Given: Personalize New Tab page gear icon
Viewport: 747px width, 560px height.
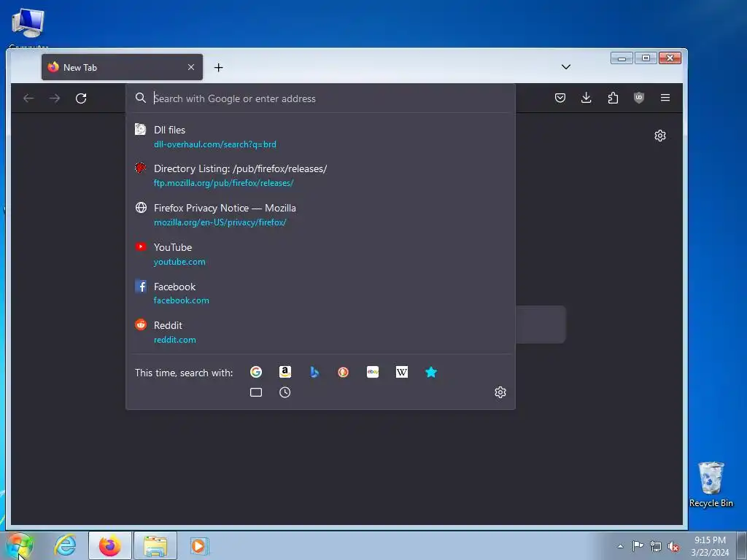Looking at the screenshot, I should click(x=659, y=136).
